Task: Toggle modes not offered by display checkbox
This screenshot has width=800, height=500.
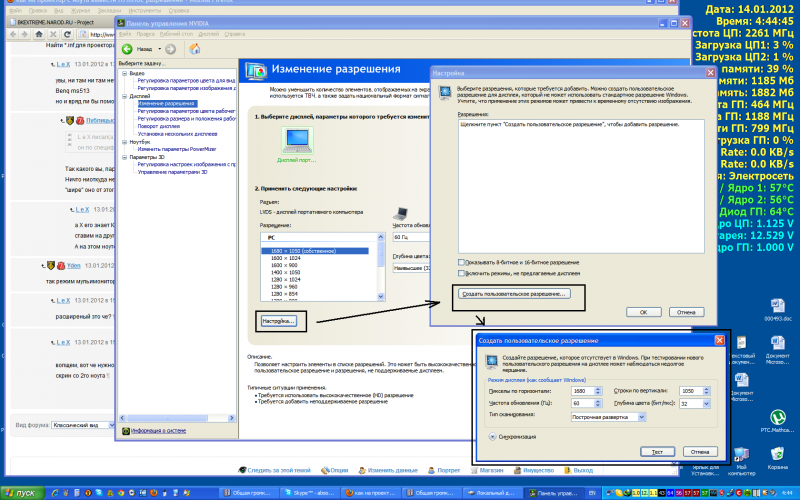Action: [x=460, y=272]
